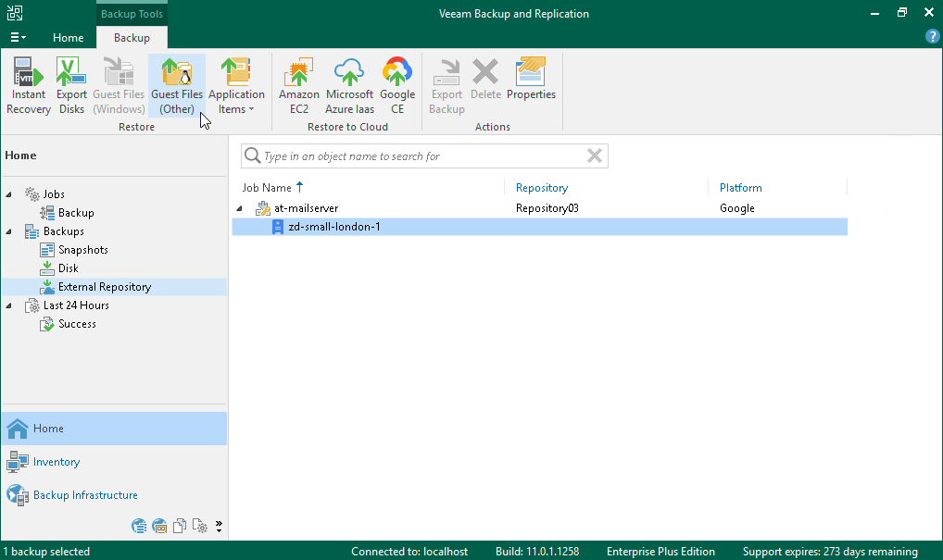
Task: Sort by the Platform column header
Action: [741, 188]
